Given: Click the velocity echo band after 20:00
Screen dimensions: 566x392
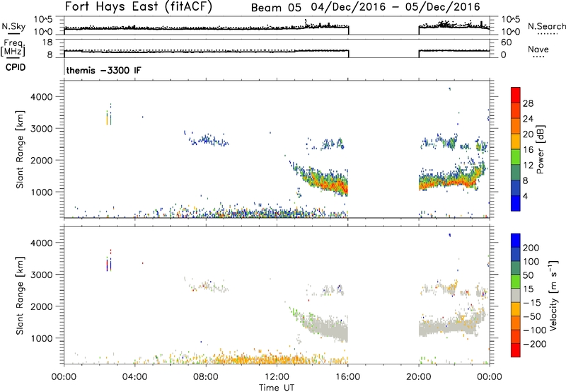Looking at the screenshot, I should coord(451,326).
